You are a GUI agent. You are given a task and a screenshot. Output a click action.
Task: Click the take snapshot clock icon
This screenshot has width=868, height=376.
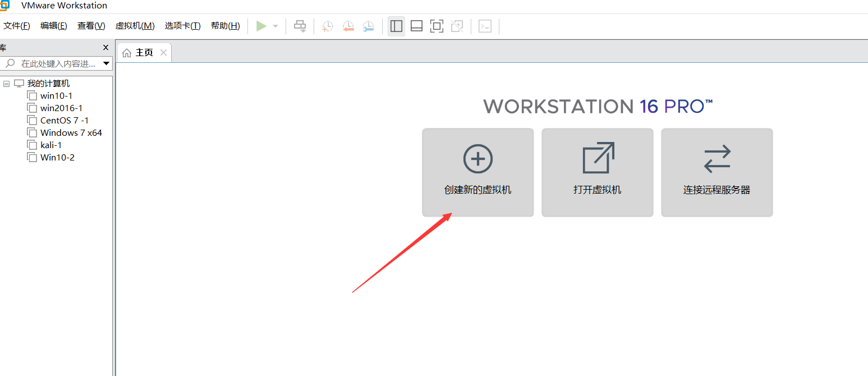(x=328, y=26)
